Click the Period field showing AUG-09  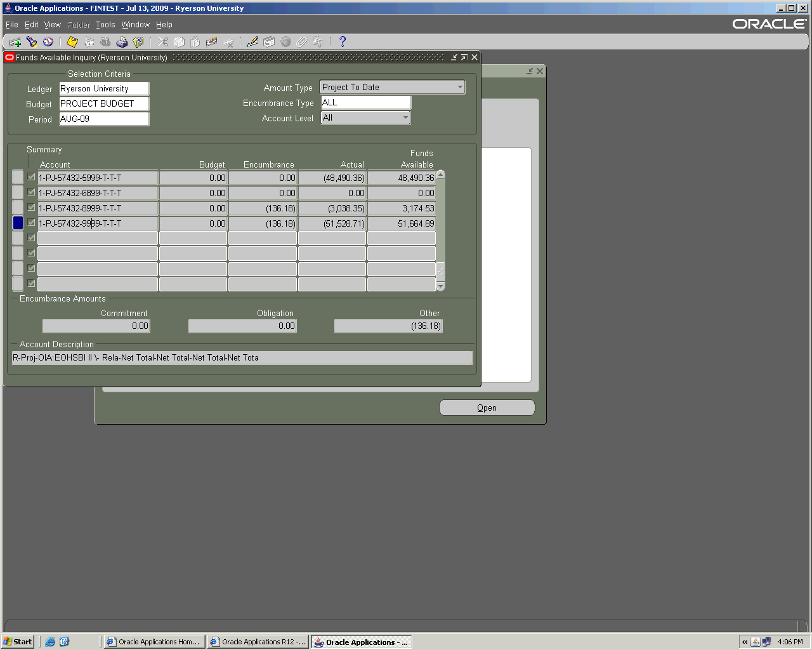point(104,119)
